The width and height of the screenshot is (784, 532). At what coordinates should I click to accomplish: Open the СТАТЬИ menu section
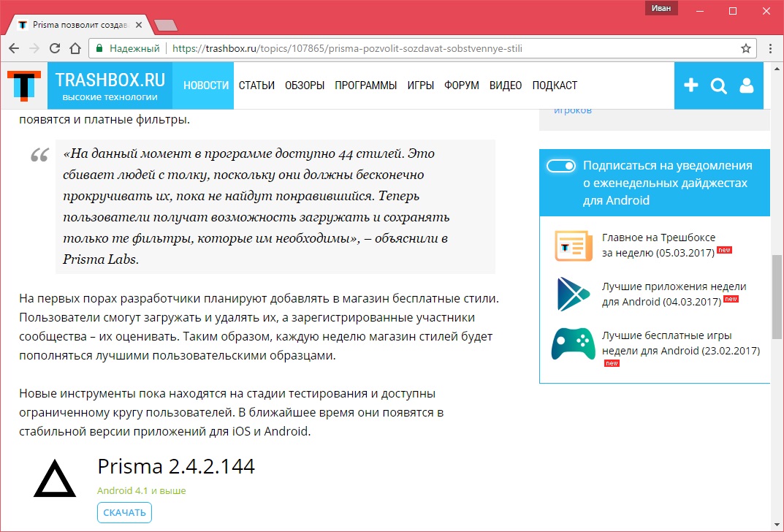256,85
